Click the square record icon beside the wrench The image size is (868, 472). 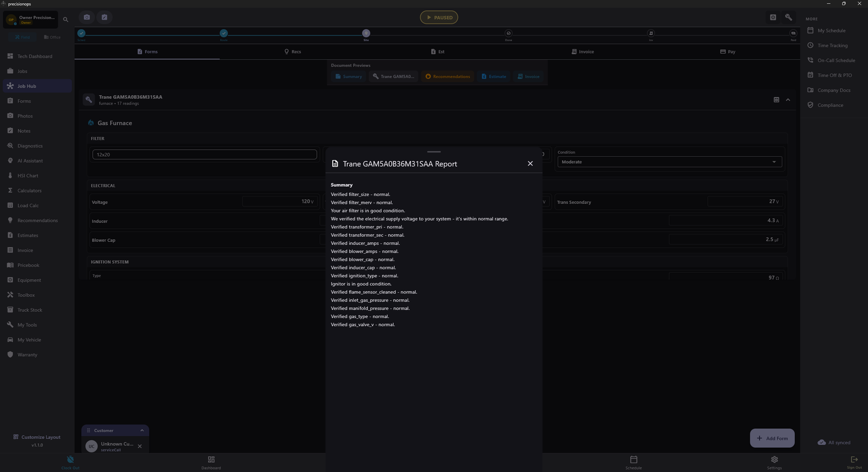[773, 17]
